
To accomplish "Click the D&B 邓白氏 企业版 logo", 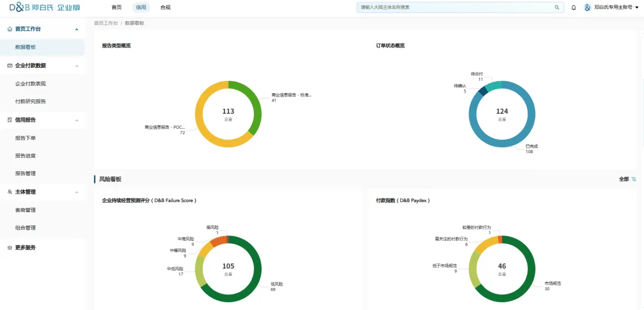I will 45,7.
